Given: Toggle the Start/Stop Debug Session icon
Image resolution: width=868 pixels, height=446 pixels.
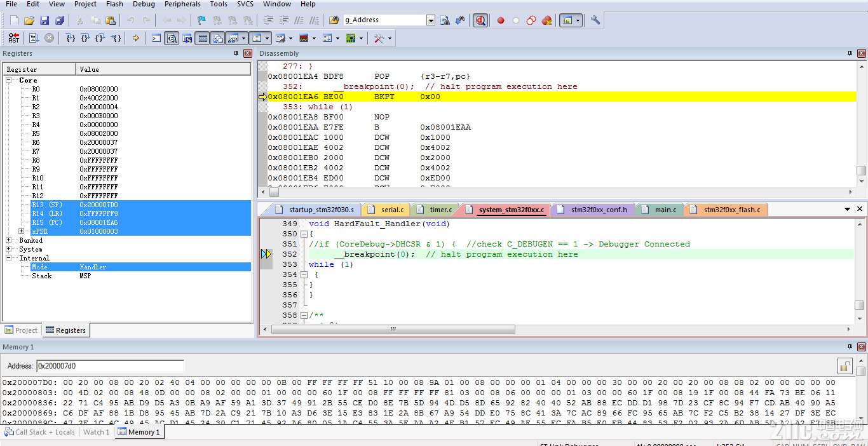Looking at the screenshot, I should pos(480,20).
